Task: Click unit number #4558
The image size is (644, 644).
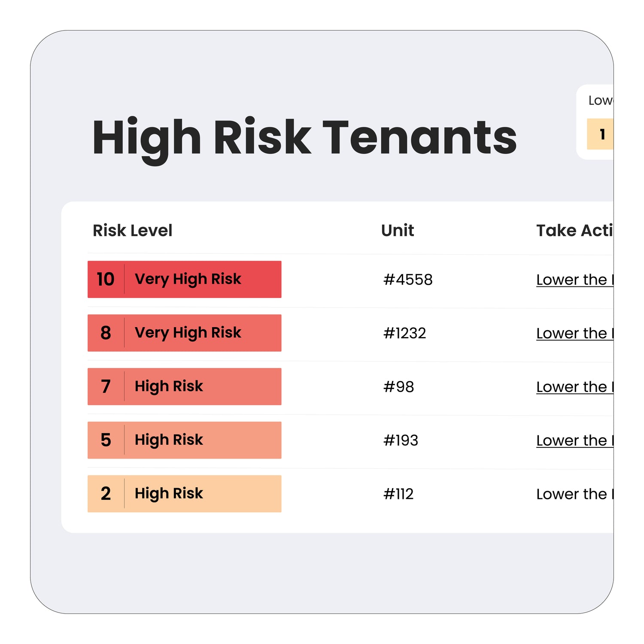Action: click(x=408, y=280)
